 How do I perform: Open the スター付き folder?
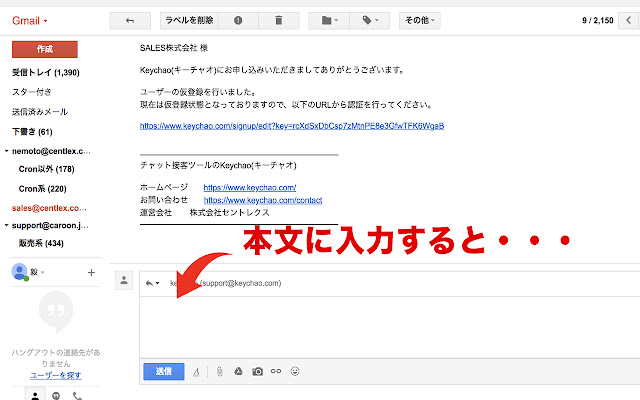(x=32, y=92)
